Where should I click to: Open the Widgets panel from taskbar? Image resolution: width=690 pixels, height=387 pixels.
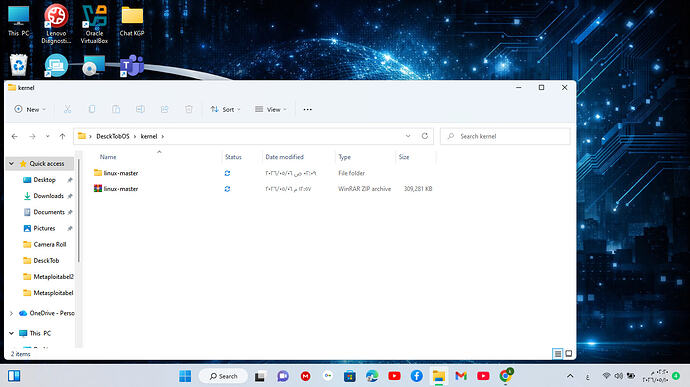point(14,376)
